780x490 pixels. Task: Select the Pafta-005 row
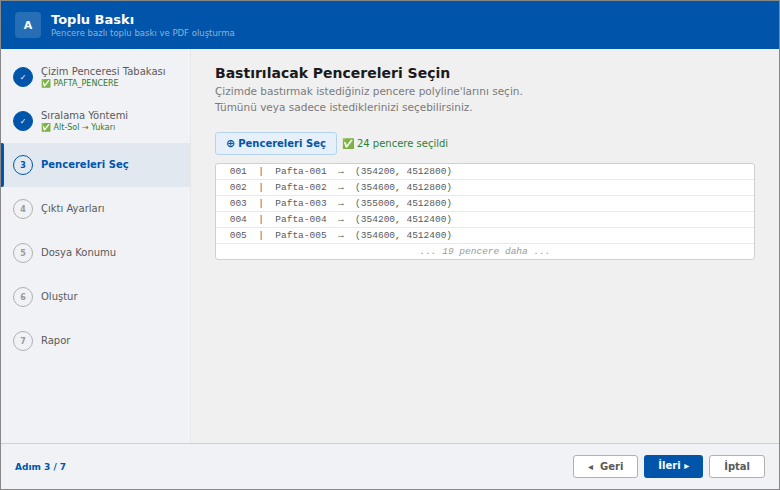pos(485,235)
